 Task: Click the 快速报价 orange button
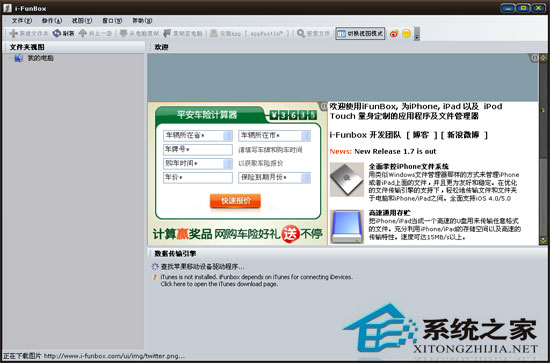pos(235,201)
